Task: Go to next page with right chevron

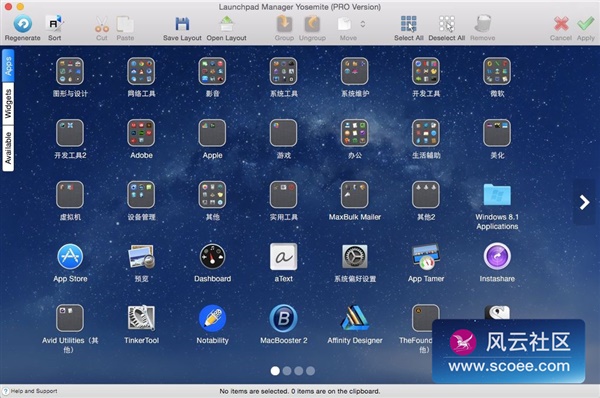Action: [x=584, y=202]
